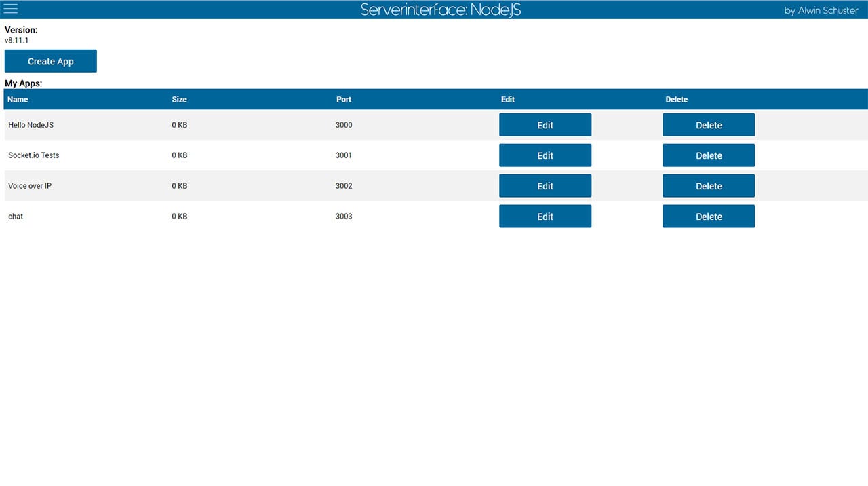
Task: Select the Hello NodeJS app name
Action: click(x=31, y=125)
